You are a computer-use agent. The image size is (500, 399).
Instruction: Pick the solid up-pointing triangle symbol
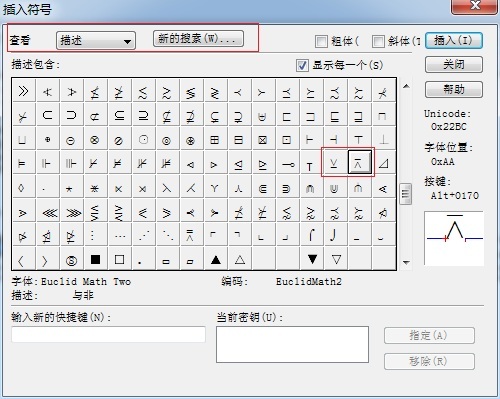(216, 260)
